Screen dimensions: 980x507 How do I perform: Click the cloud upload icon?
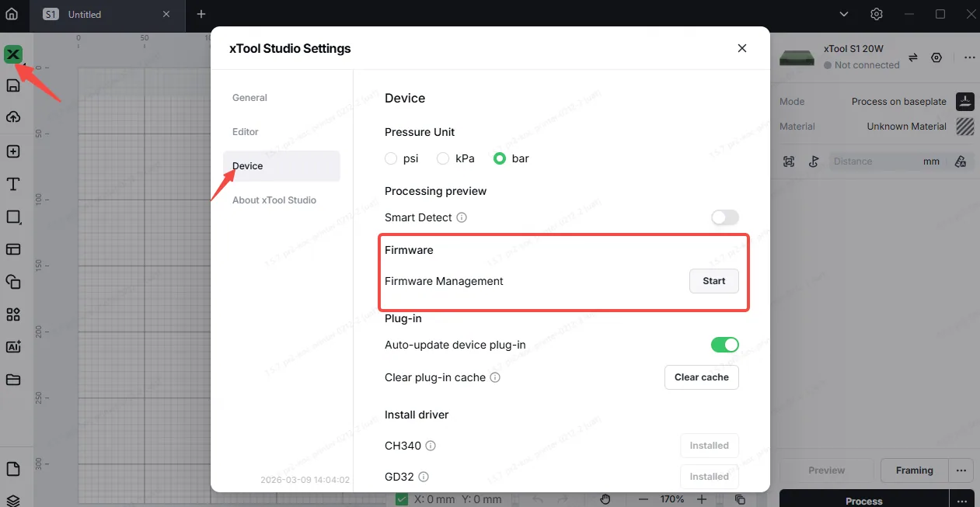tap(13, 117)
